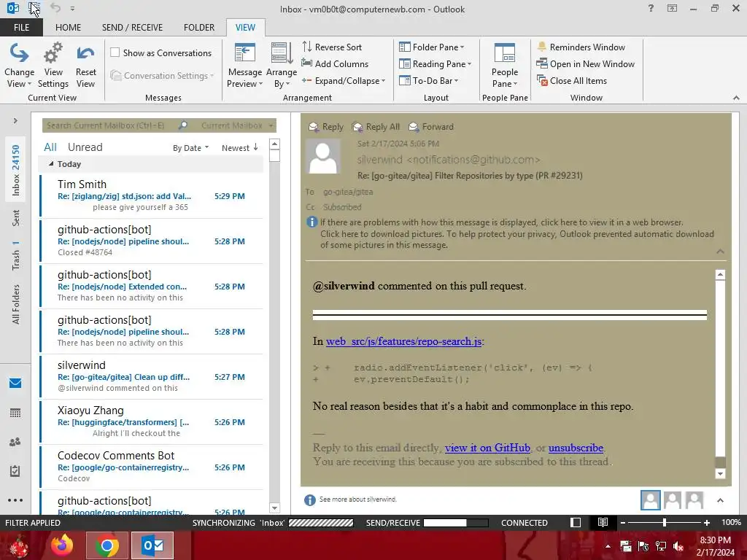
Task: Filter the list by Unread
Action: click(x=85, y=147)
